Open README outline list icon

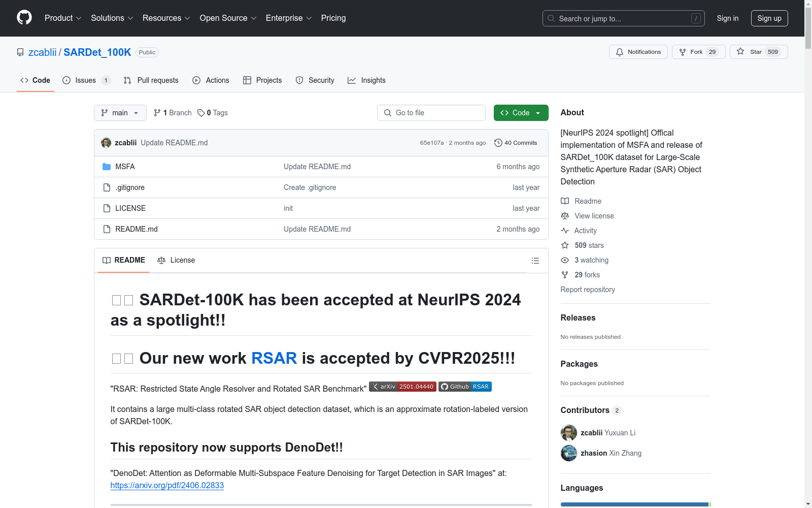(x=535, y=261)
